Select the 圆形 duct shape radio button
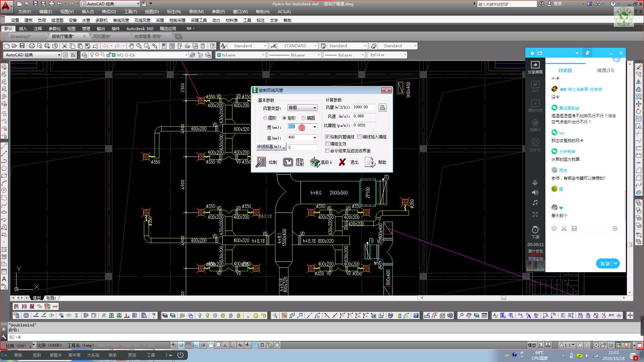 point(265,118)
